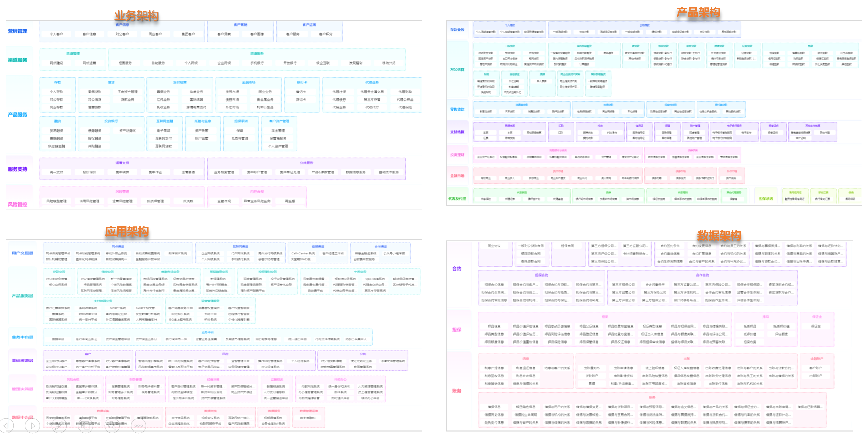Go to the previous slide arrow
The width and height of the screenshot is (868, 435).
tap(6, 426)
